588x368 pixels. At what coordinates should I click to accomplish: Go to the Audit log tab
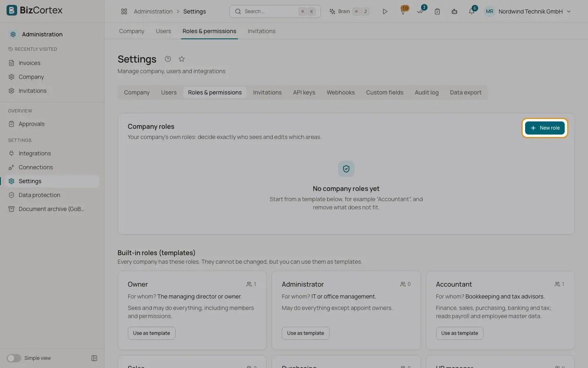coord(427,92)
